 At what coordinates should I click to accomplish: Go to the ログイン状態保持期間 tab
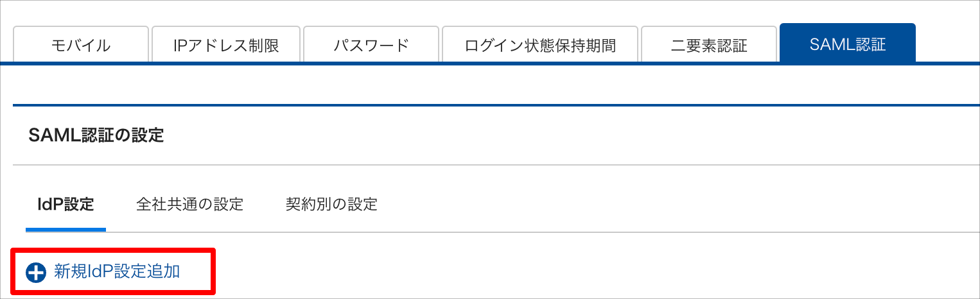point(540,44)
